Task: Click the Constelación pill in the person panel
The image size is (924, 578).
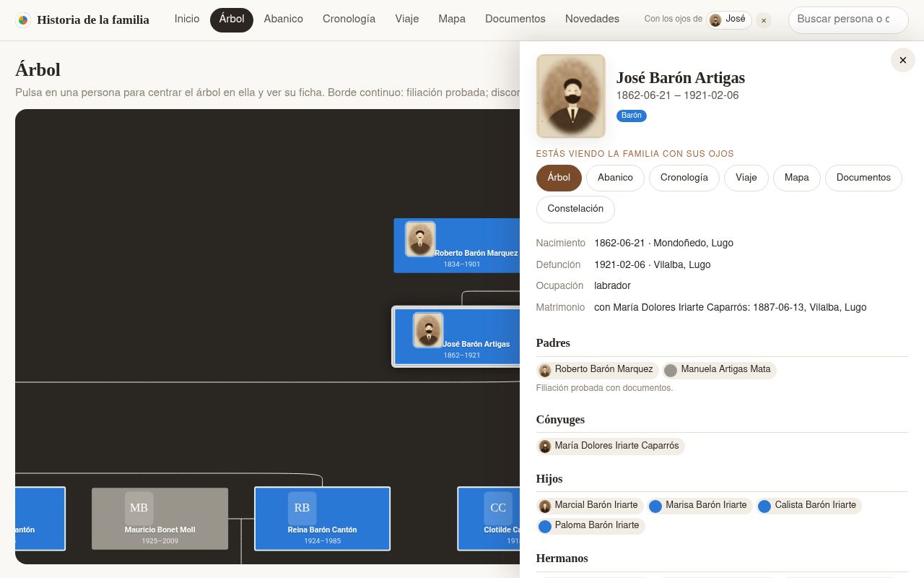Action: (575, 209)
